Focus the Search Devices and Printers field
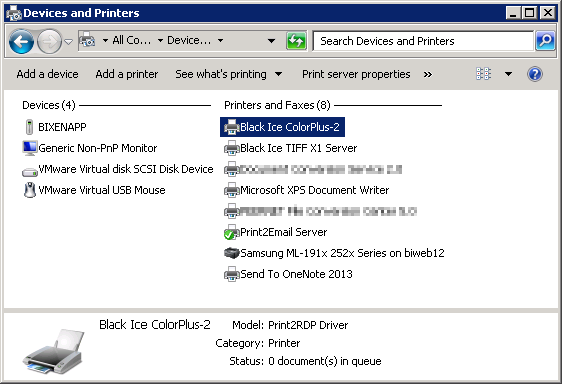The image size is (562, 384). pos(423,41)
